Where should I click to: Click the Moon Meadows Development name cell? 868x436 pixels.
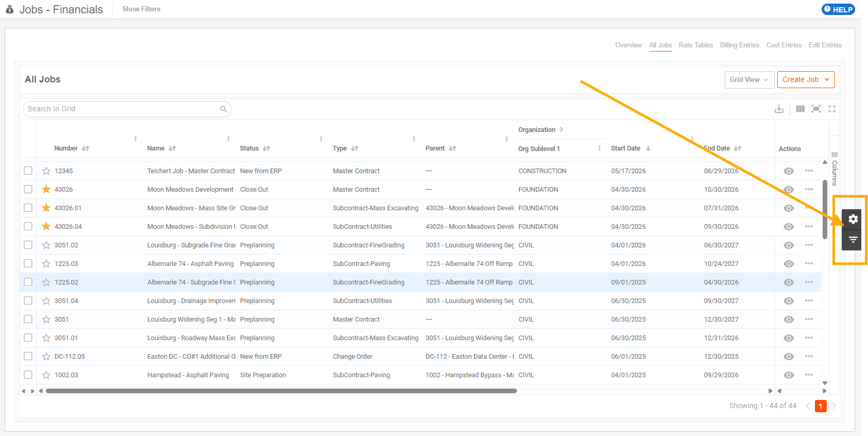191,189
